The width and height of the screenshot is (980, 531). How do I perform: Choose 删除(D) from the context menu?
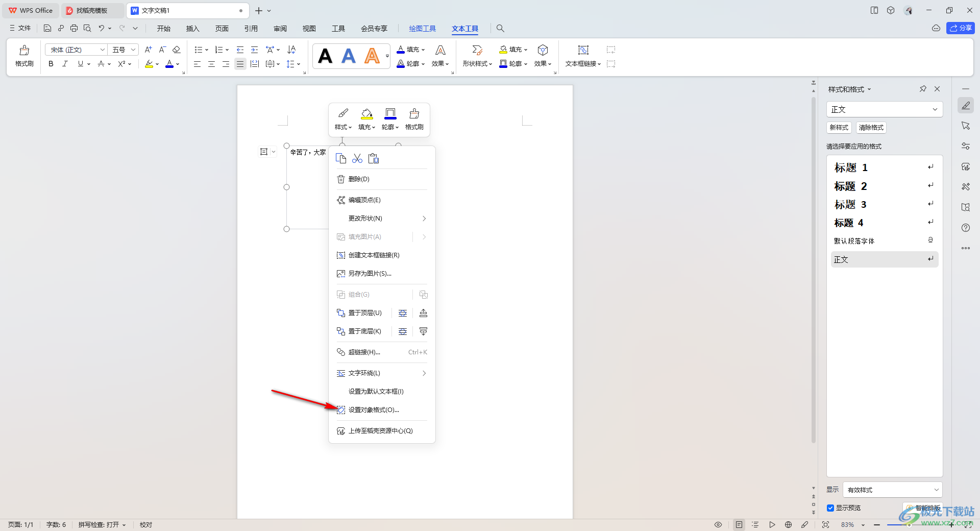[382, 179]
